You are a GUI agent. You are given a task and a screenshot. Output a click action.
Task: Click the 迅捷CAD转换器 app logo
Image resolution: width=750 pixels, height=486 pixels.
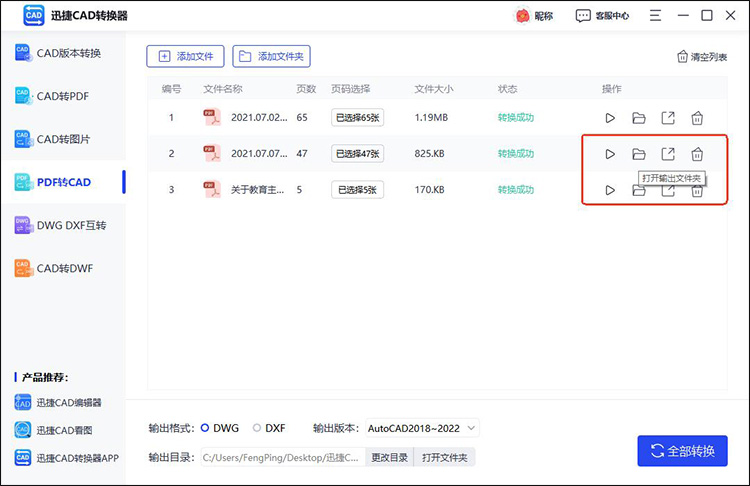[x=33, y=15]
